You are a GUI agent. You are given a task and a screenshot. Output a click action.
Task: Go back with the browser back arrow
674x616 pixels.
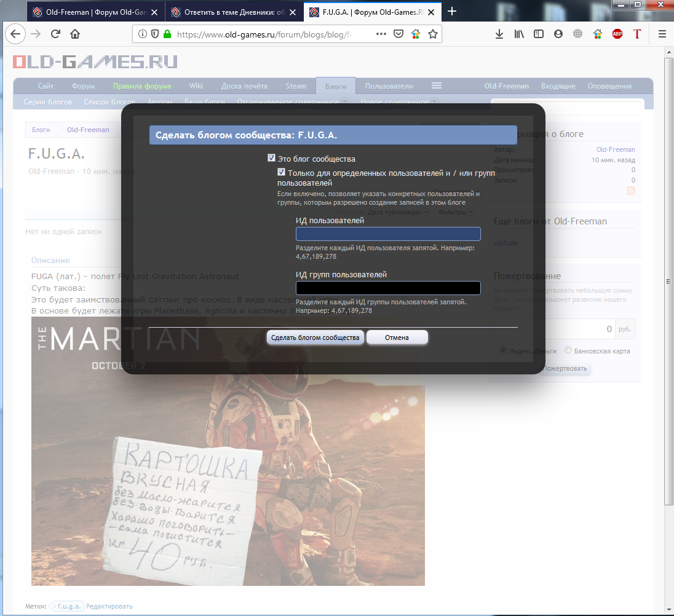coord(15,34)
